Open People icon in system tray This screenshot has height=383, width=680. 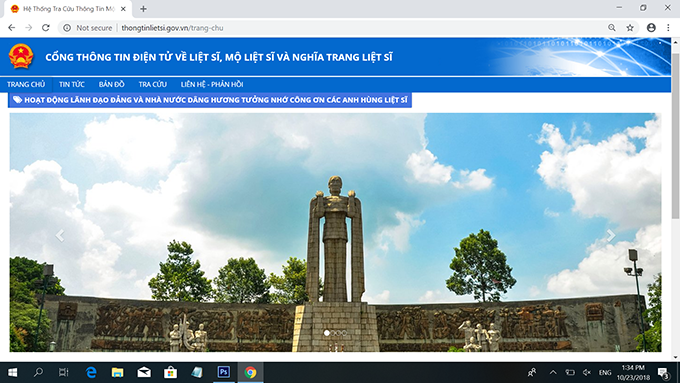click(x=532, y=372)
